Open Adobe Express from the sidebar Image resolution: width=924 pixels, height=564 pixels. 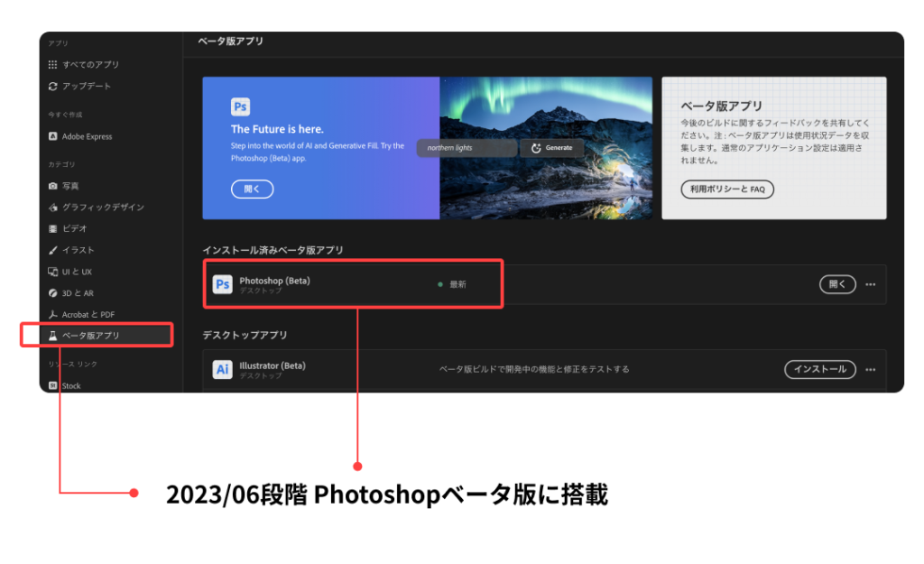tap(87, 136)
